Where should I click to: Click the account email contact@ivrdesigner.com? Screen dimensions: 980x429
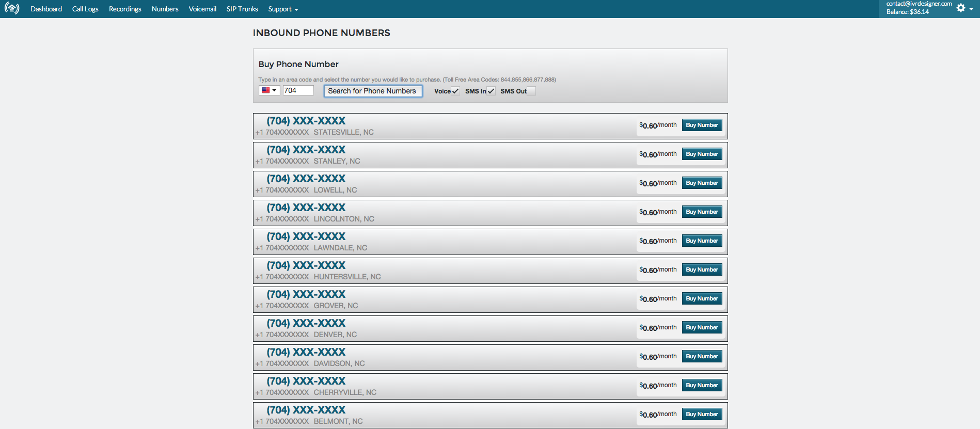919,4
